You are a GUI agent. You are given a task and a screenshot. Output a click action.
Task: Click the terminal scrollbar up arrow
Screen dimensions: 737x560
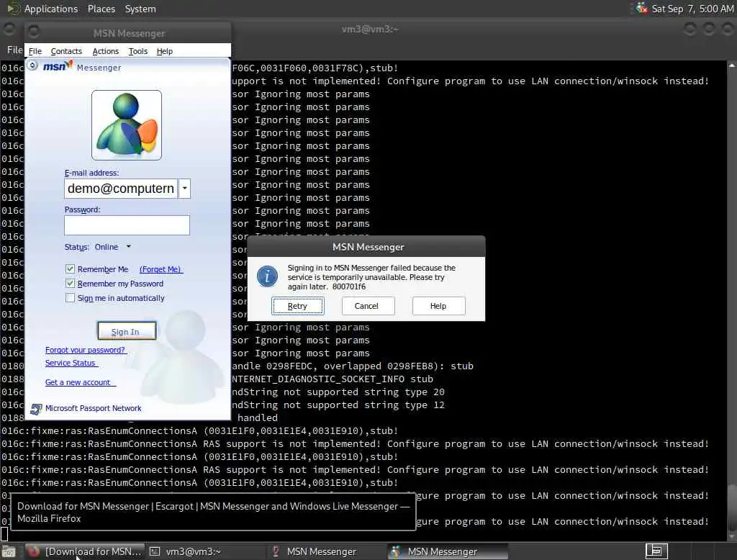coord(732,66)
